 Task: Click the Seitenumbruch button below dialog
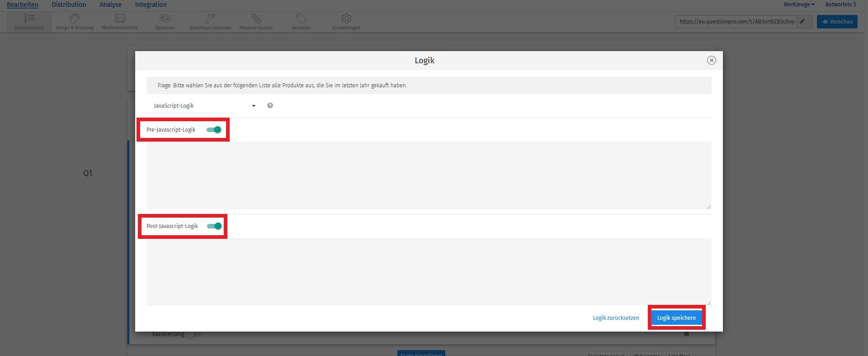click(x=607, y=354)
